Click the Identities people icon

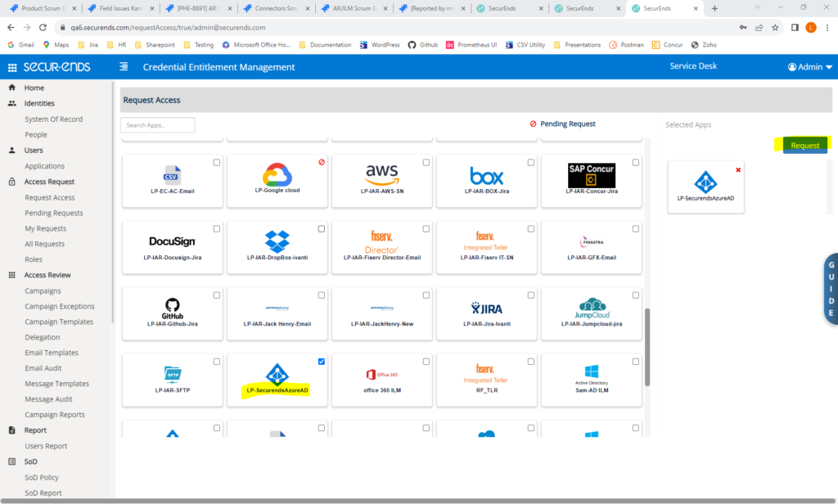point(11,103)
